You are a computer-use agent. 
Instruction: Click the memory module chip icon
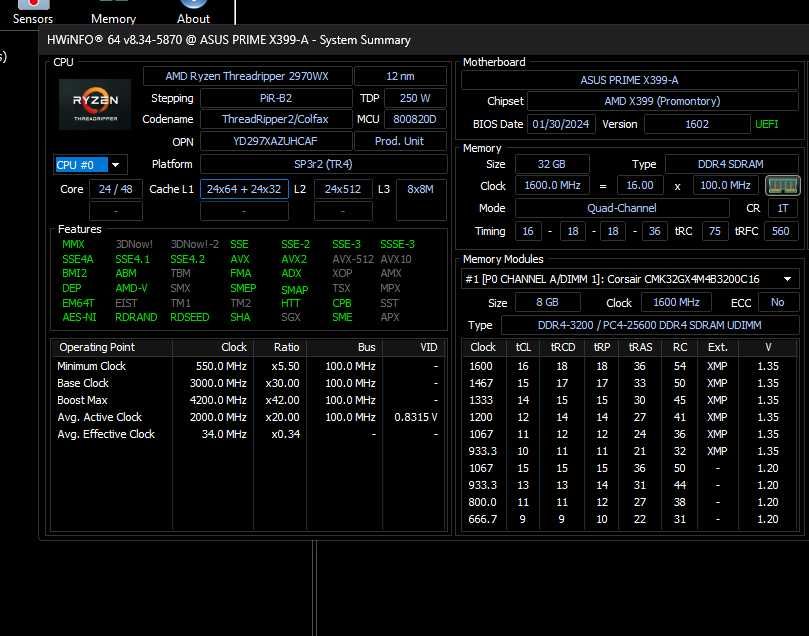click(x=782, y=186)
